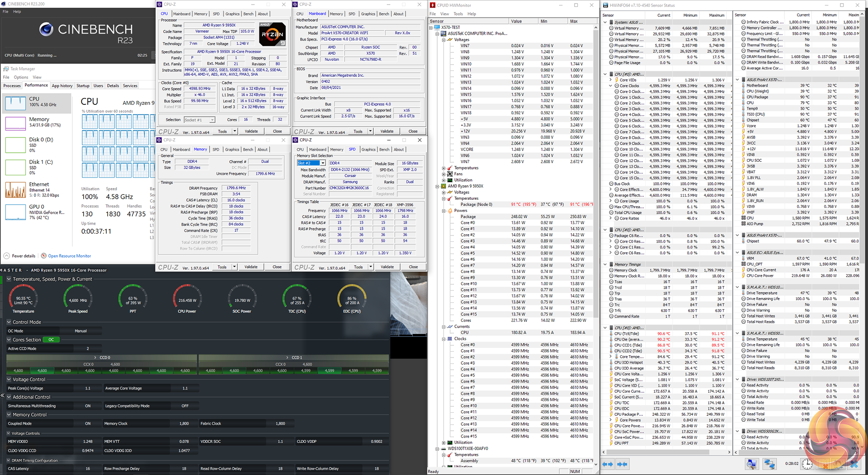Open the Slot #2 dropdown in CPU-Z SPD
The image size is (868, 475).
323,163
